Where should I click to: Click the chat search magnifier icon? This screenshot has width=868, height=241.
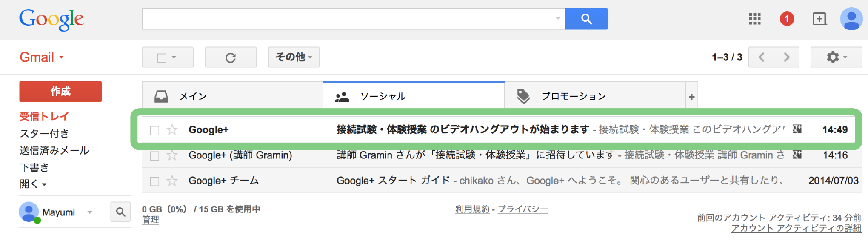[120, 212]
